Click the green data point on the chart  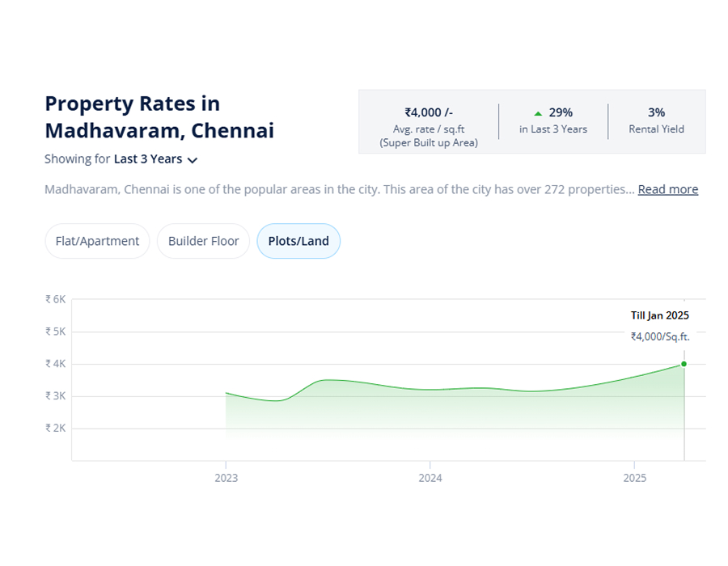pyautogui.click(x=684, y=364)
